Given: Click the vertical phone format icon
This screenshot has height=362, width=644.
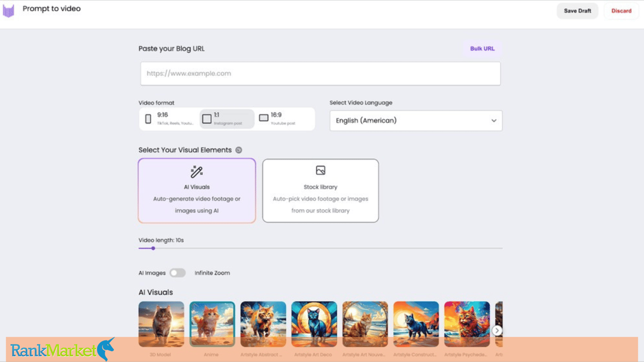Looking at the screenshot, I should (148, 119).
